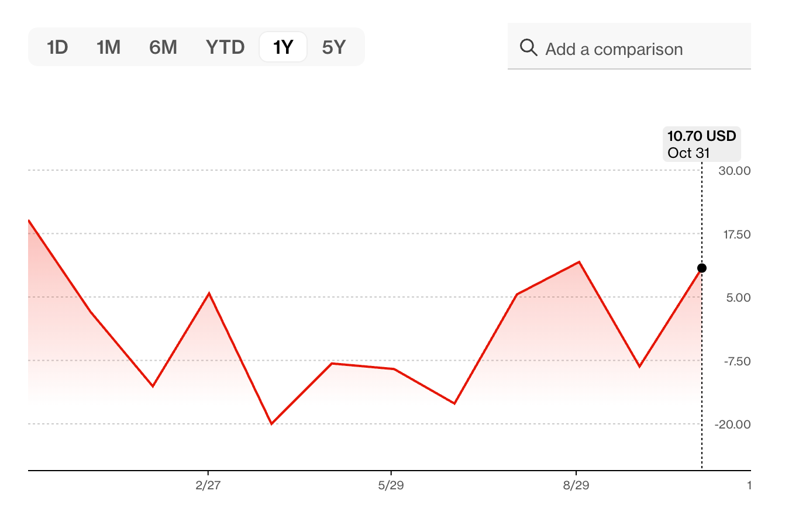799x532 pixels.
Task: Click the peak near 8/29
Action: pos(579,261)
